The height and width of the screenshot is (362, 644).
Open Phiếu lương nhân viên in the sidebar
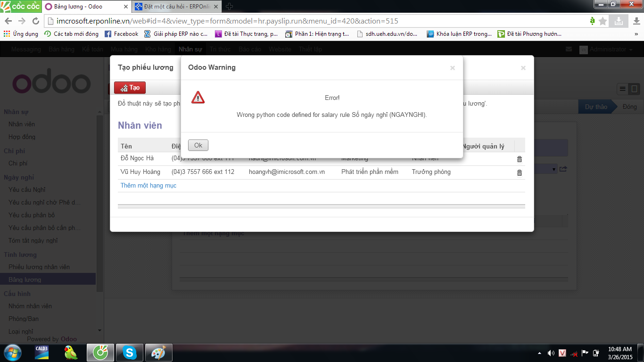pyautogui.click(x=39, y=267)
